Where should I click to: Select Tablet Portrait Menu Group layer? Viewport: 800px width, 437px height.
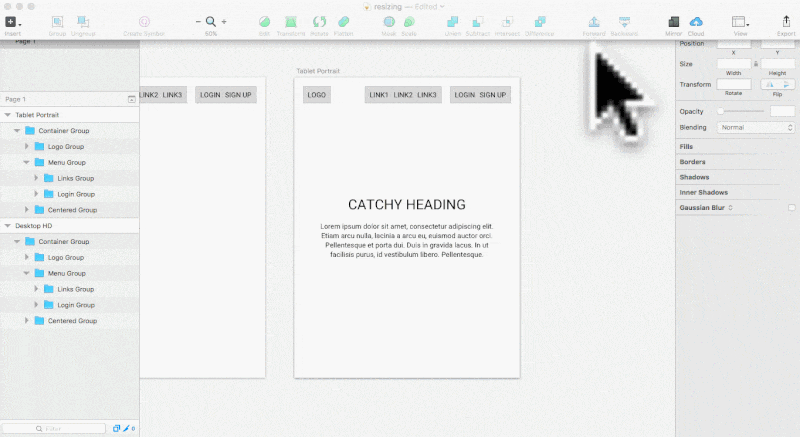tap(69, 162)
